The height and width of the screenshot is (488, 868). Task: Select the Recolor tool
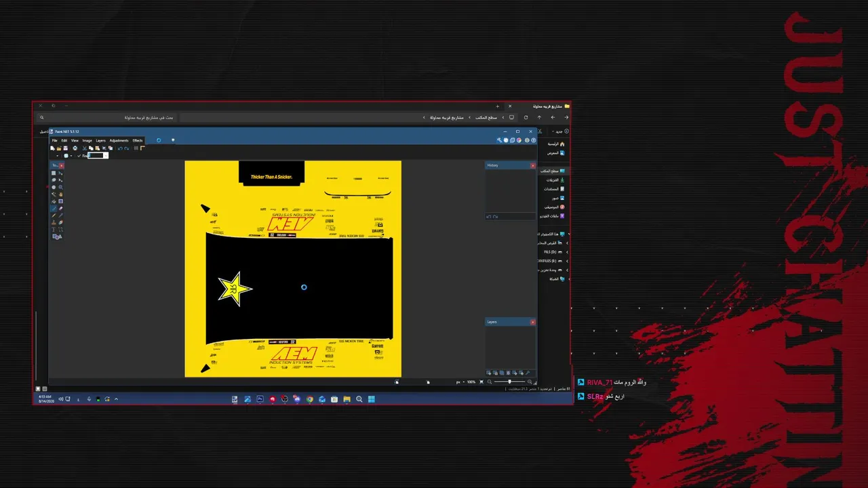click(60, 222)
